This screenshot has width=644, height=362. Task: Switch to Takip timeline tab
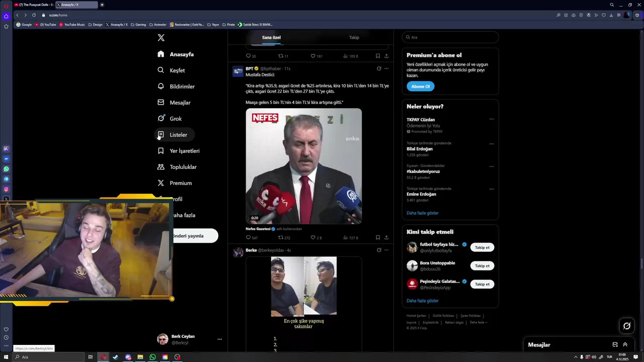(x=354, y=37)
